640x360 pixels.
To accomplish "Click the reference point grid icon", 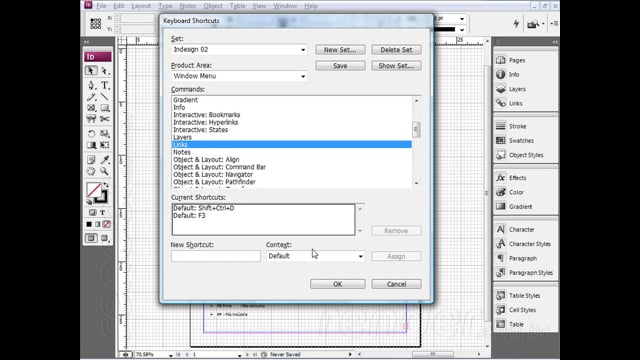I will pos(96,24).
